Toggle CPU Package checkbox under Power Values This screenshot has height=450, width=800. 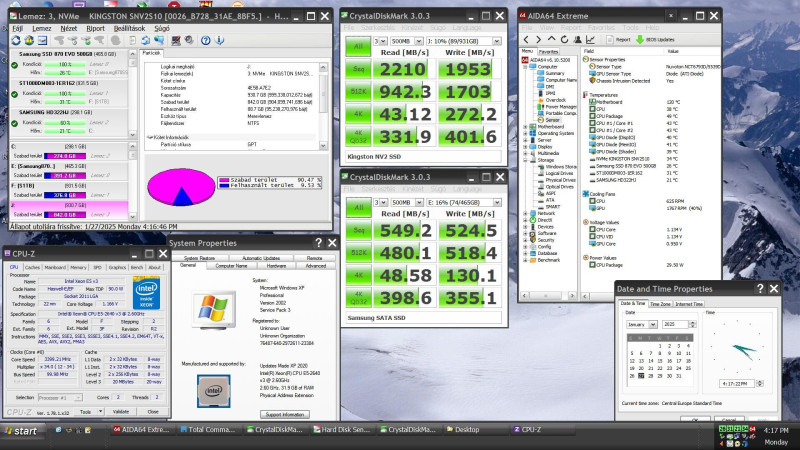click(593, 265)
